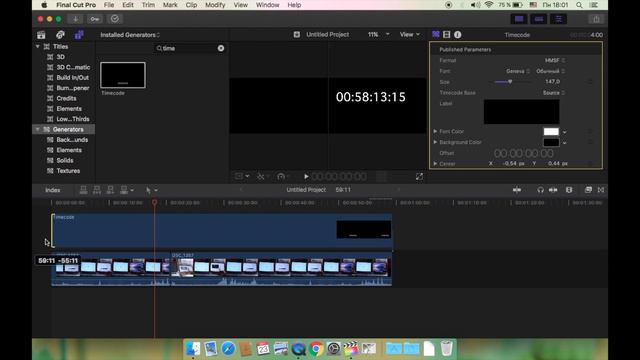Open the viewer View options dropdown
The height and width of the screenshot is (360, 640).
pyautogui.click(x=409, y=35)
